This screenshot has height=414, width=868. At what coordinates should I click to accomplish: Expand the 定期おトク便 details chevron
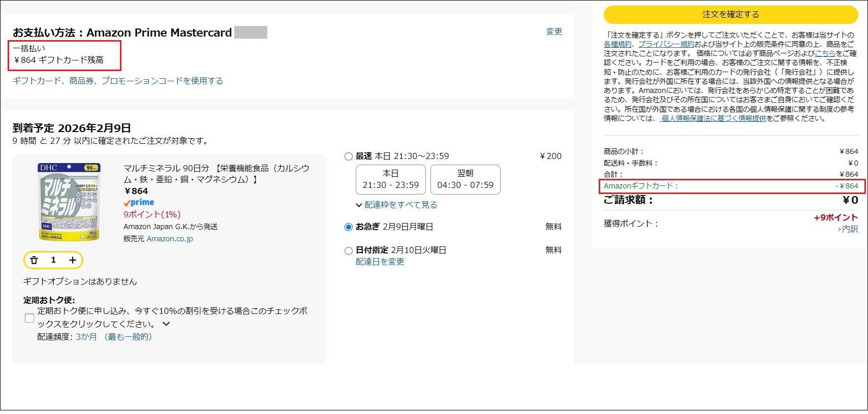[x=166, y=324]
